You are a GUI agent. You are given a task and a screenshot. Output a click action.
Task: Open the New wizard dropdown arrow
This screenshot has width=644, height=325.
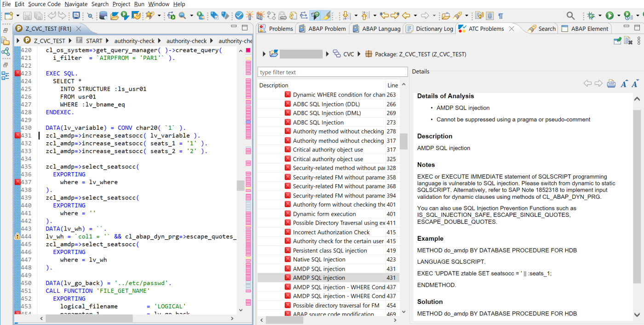17,16
